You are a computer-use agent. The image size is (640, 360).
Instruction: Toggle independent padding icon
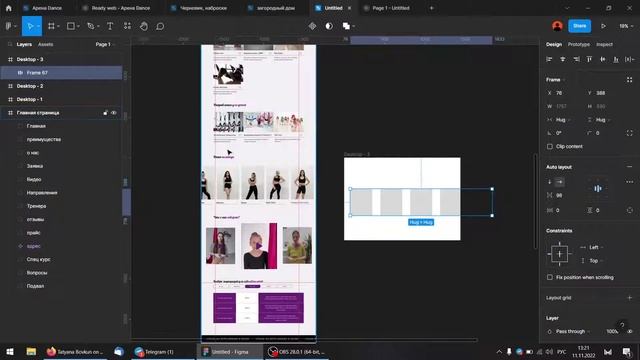click(629, 210)
